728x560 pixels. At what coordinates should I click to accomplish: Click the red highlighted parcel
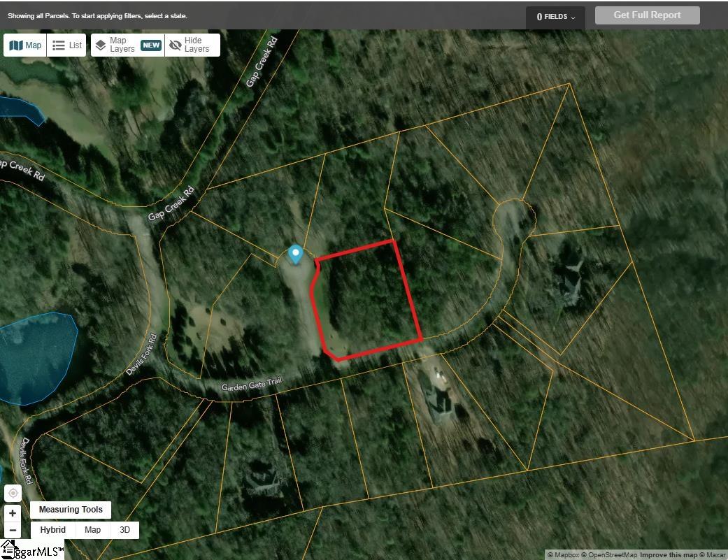[x=366, y=301]
